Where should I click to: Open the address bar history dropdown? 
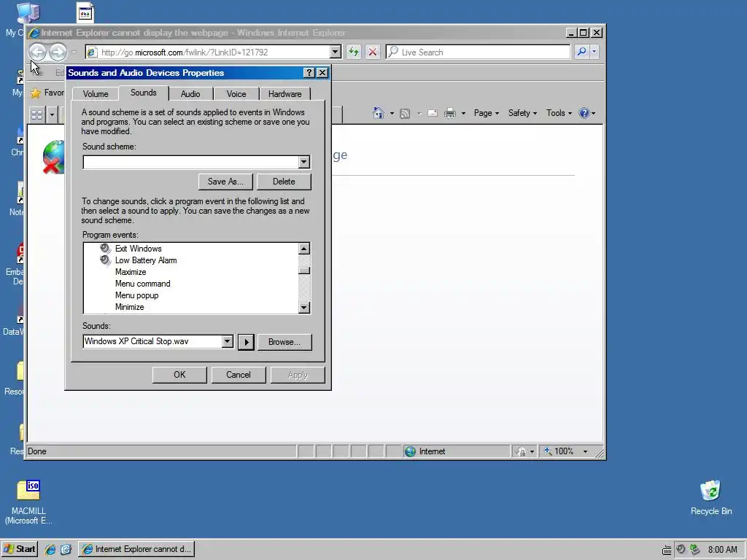(x=336, y=52)
